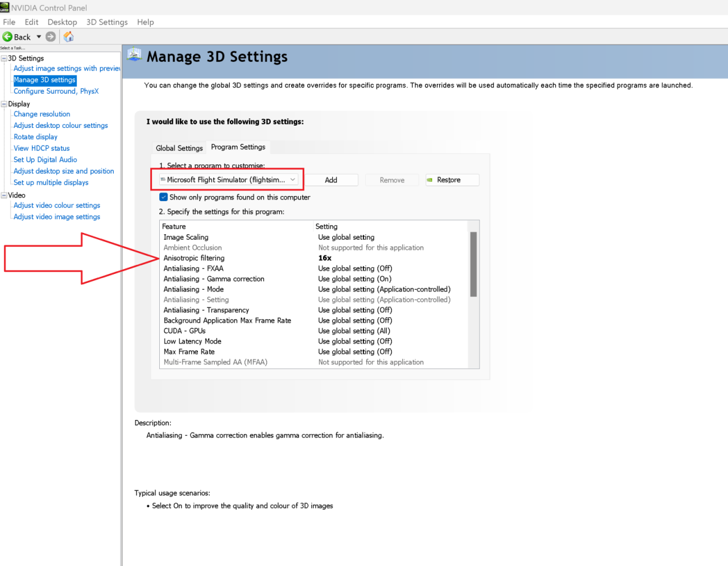Collapse the Video tree node
Image resolution: width=728 pixels, height=566 pixels.
point(4,195)
